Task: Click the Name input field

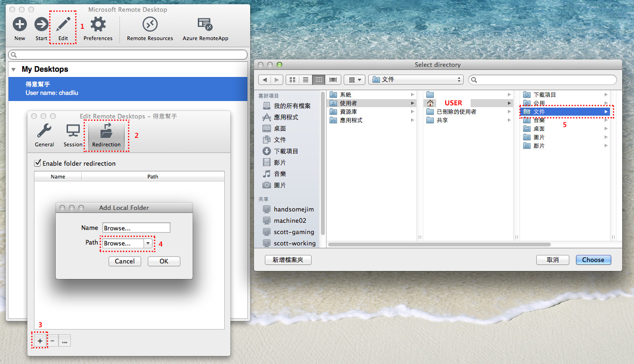Action: (136, 228)
